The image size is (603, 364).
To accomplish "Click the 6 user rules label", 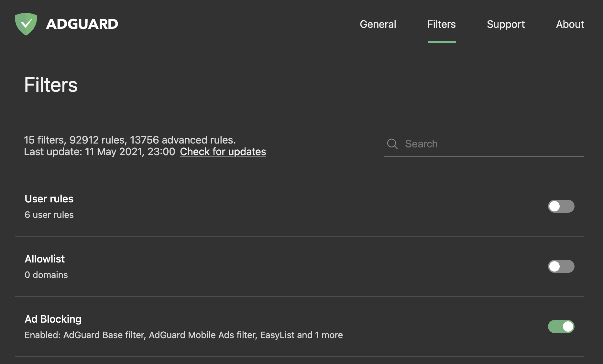I will [x=49, y=214].
